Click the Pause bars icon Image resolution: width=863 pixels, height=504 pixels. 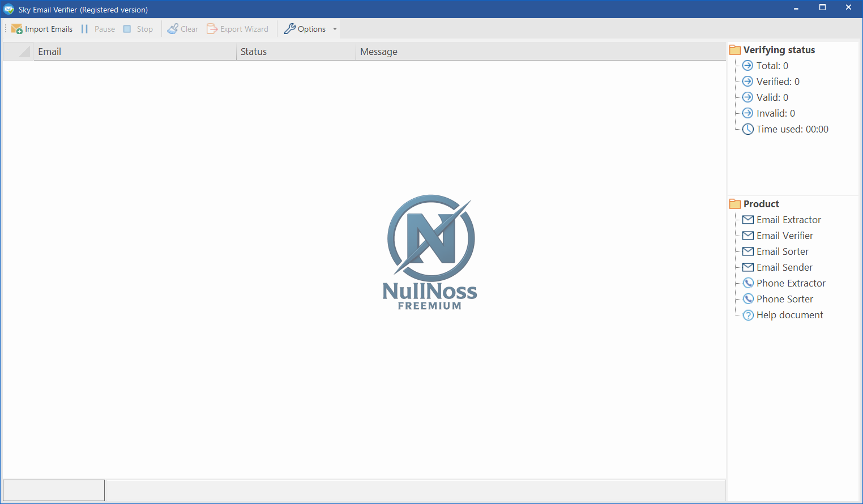click(x=84, y=29)
